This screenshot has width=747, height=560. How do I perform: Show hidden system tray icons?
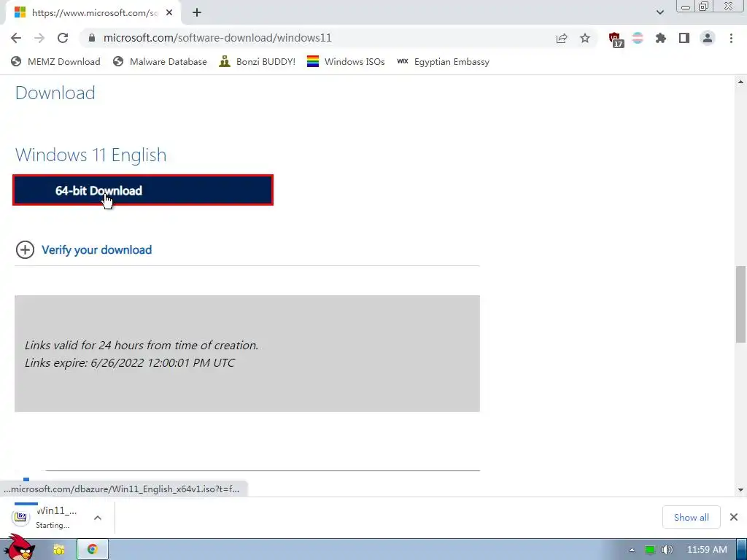(x=632, y=550)
